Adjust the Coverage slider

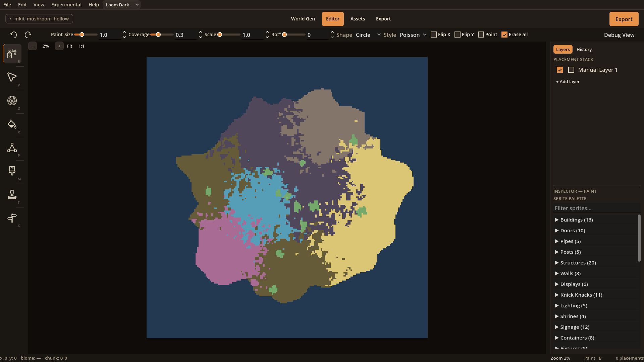[162, 35]
